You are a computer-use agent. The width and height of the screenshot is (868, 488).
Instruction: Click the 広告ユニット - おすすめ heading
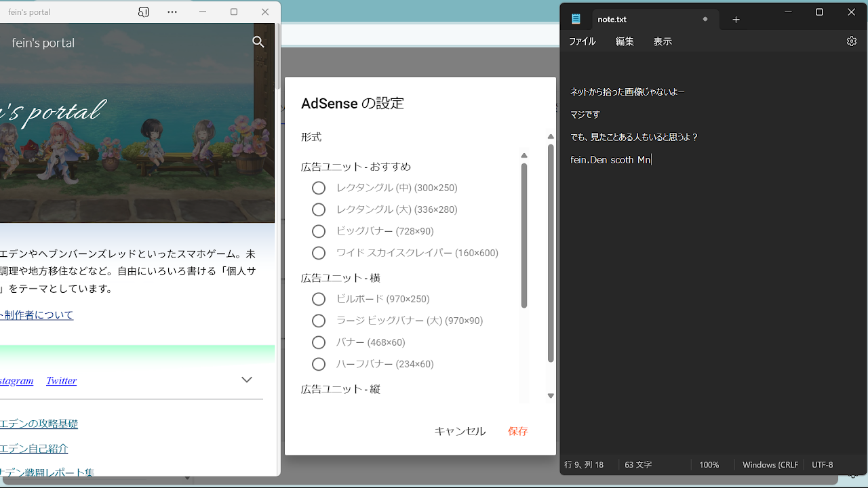[x=356, y=167]
